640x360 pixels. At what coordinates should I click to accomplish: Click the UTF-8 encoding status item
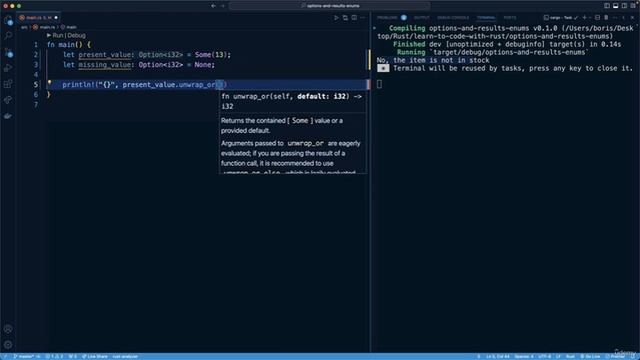point(544,356)
